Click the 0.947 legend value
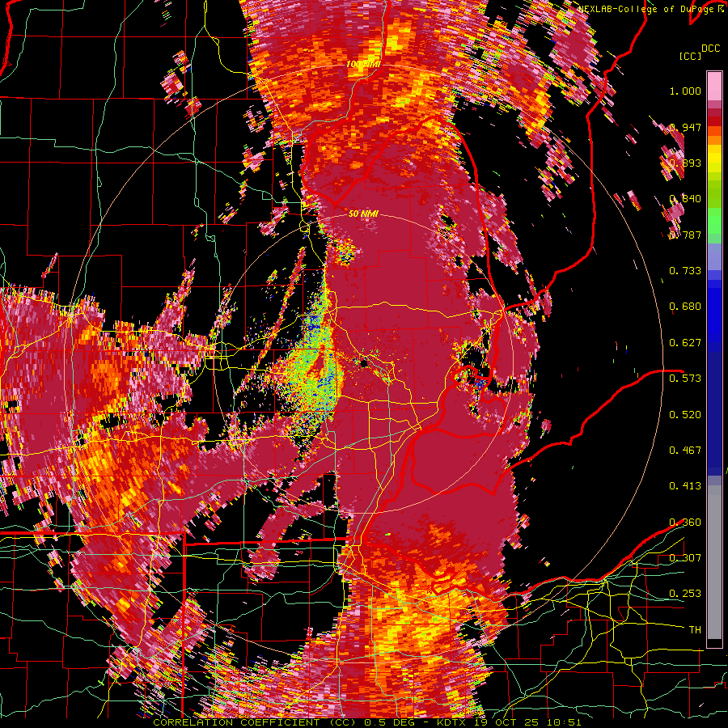This screenshot has height=728, width=728. tap(685, 127)
